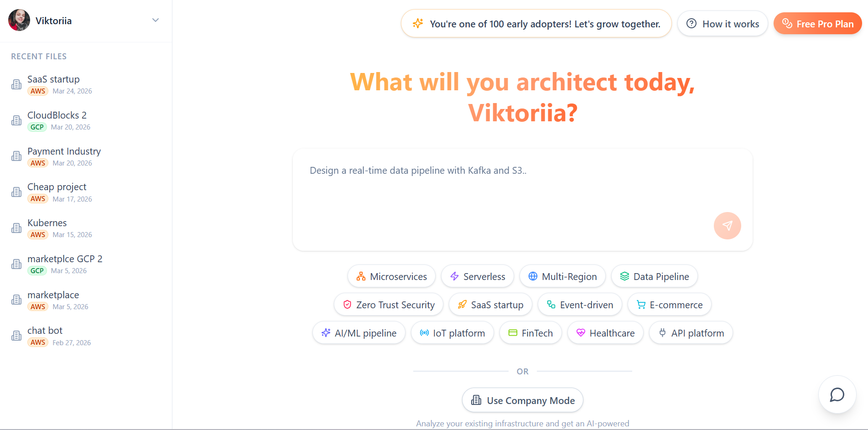The width and height of the screenshot is (868, 430).
Task: Open the chat bubble support widget
Action: pos(837,394)
